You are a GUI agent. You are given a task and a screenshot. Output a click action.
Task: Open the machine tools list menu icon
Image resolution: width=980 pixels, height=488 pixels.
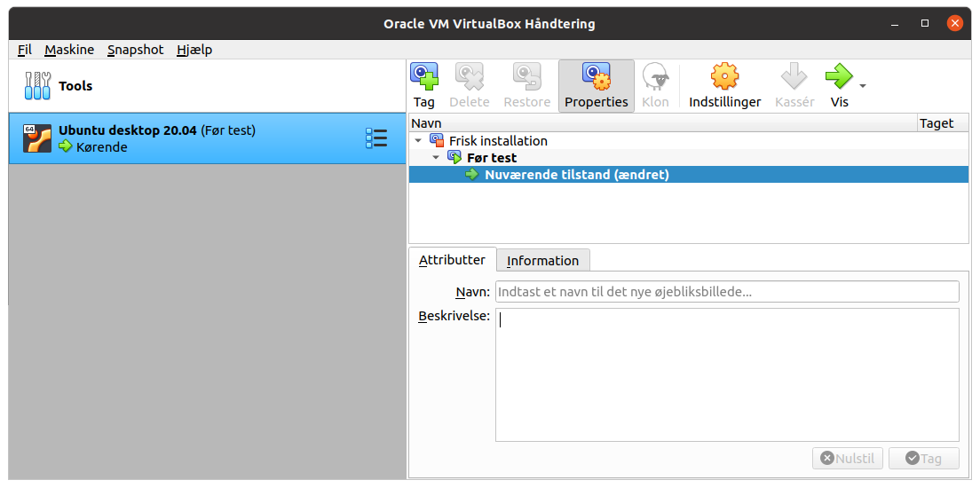[x=376, y=138]
